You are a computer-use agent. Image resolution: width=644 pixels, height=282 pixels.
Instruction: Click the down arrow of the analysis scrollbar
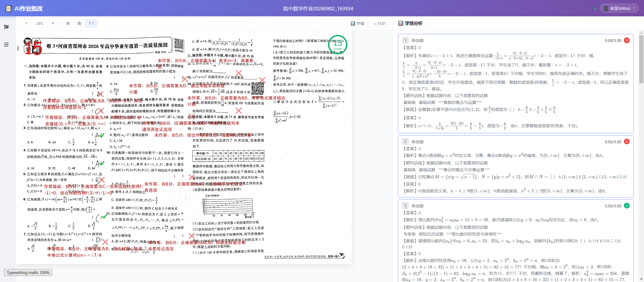(x=641, y=279)
